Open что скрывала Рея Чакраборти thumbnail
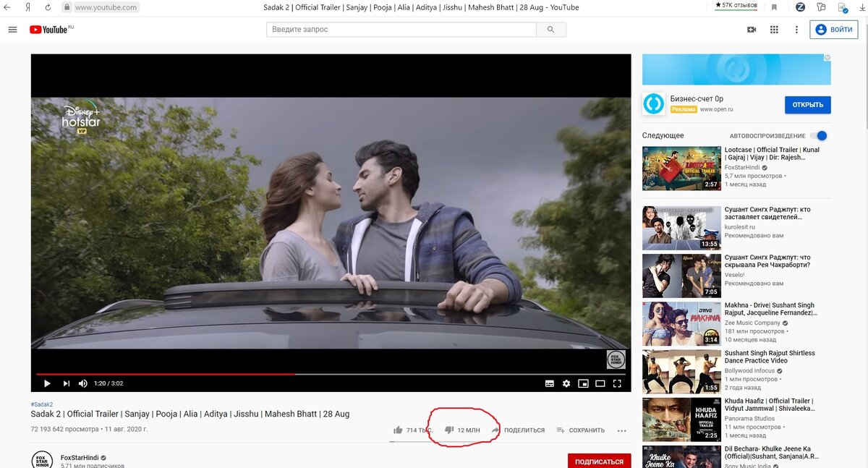This screenshot has height=468, width=868. [681, 276]
